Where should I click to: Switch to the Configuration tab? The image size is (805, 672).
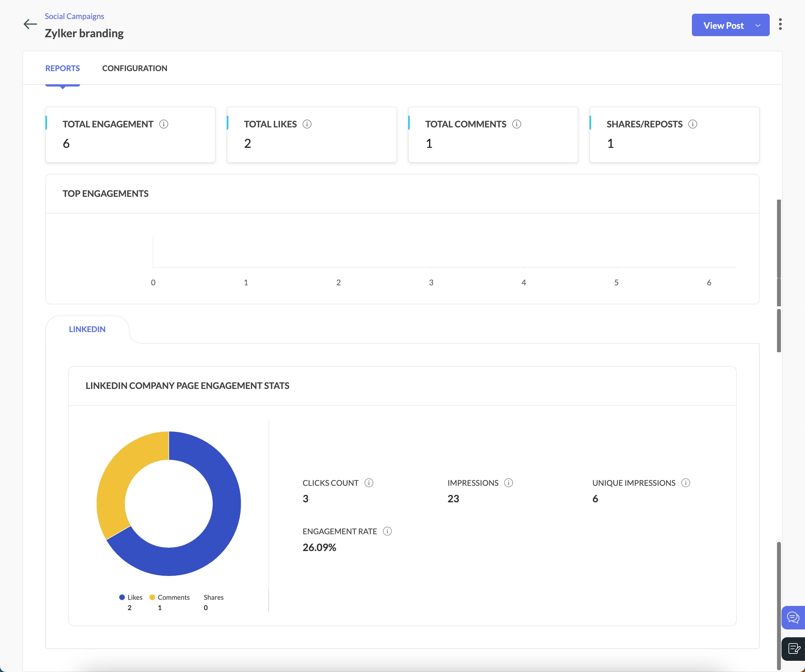click(x=135, y=68)
